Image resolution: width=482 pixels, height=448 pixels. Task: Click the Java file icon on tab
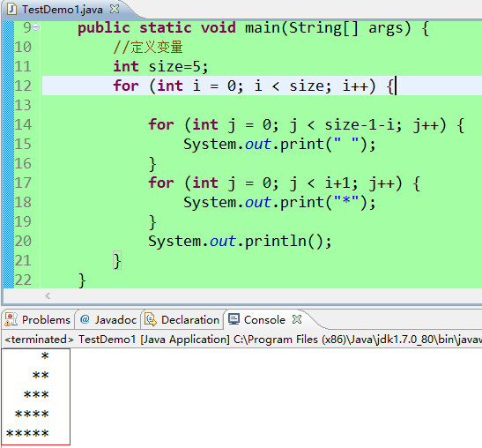(x=11, y=9)
